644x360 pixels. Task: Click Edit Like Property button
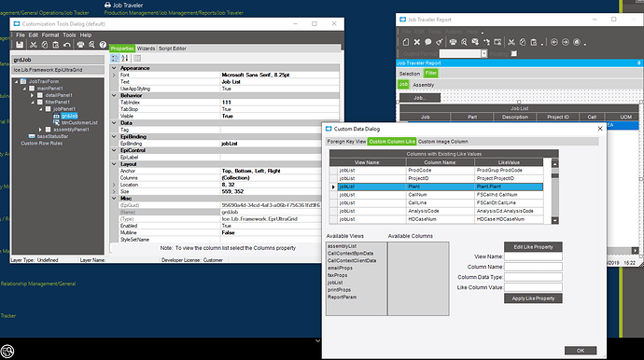(533, 247)
